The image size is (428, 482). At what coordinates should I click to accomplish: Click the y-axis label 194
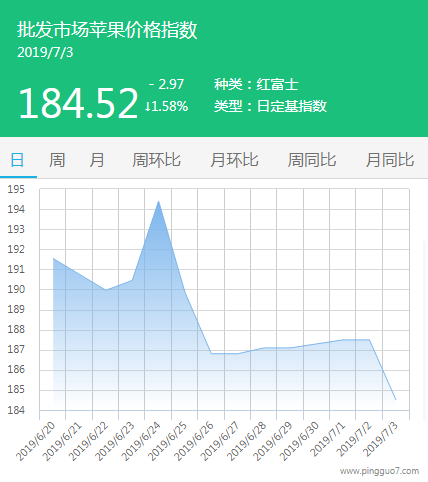click(16, 209)
